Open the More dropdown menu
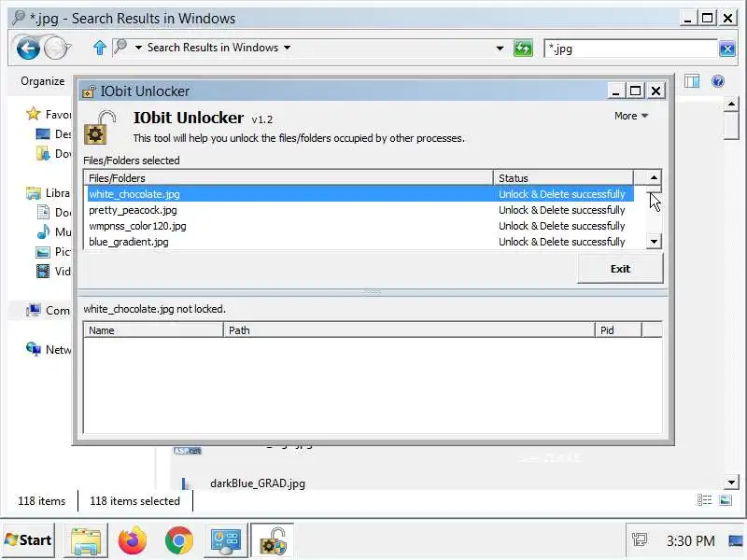The height and width of the screenshot is (560, 747). pyautogui.click(x=631, y=116)
